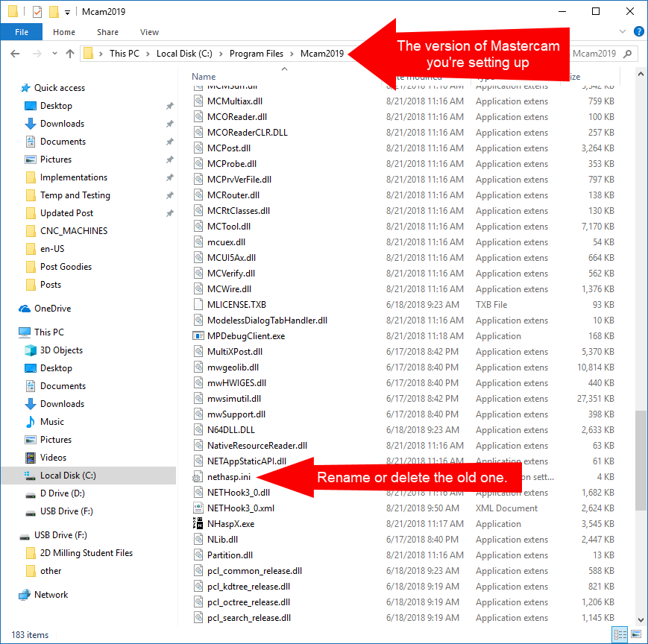Click the MCWire.dll file icon
Viewport: 648px width, 644px height.
pyautogui.click(x=198, y=289)
